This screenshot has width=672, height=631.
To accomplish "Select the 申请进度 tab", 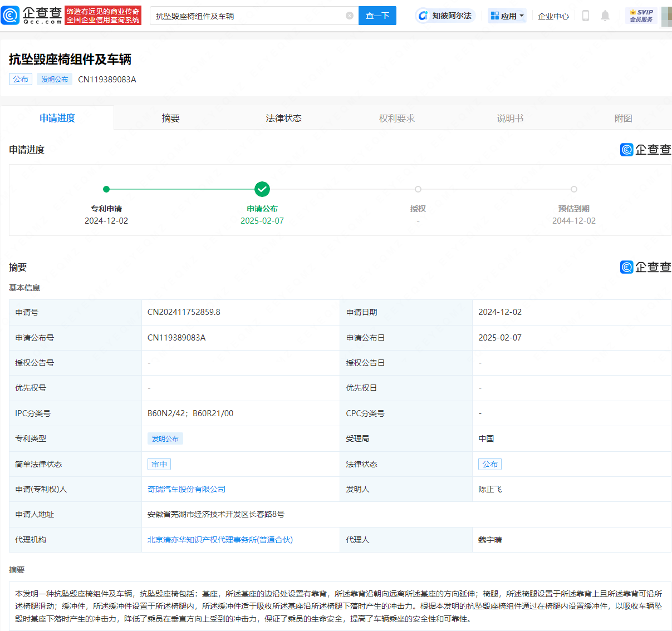I will pyautogui.click(x=57, y=118).
